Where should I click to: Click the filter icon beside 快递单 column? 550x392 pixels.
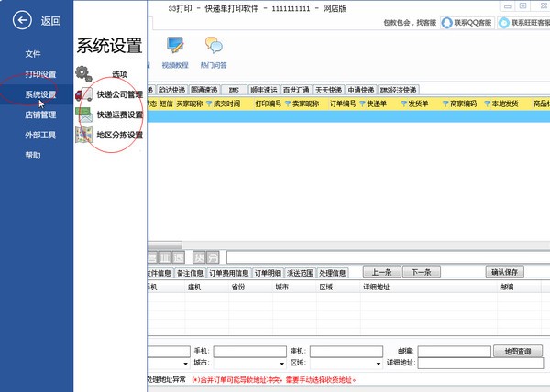[362, 103]
